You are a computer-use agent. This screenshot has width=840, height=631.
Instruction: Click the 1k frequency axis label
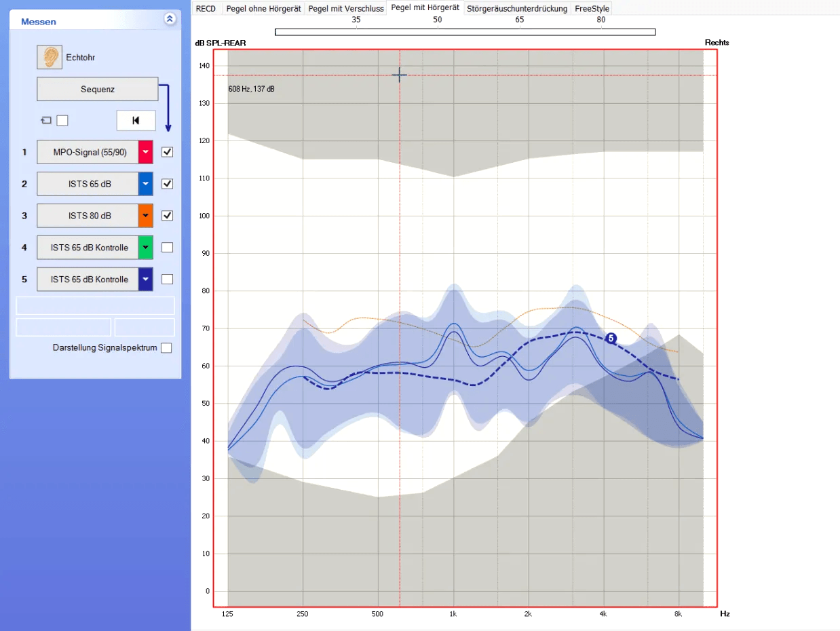click(453, 613)
